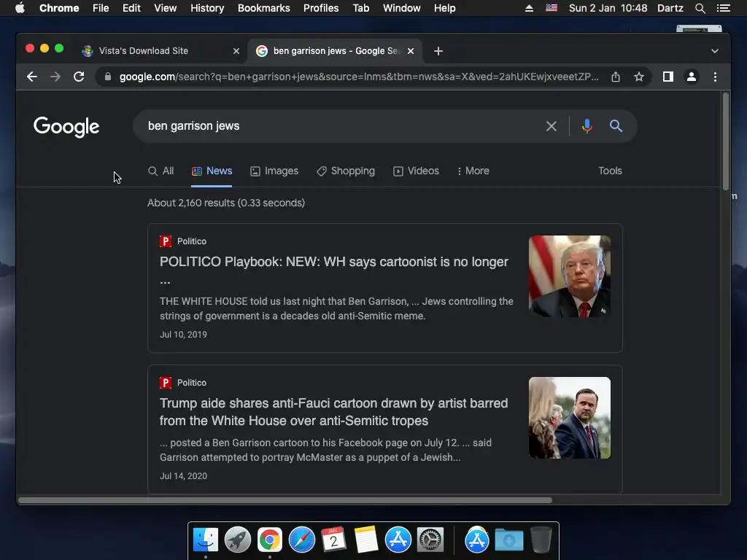This screenshot has width=747, height=560.
Task: Switch to the Images results tab
Action: (x=274, y=171)
